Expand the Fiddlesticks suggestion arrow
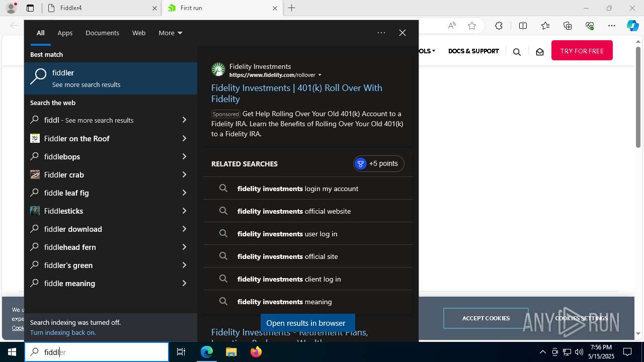The image size is (644, 362). 184,211
